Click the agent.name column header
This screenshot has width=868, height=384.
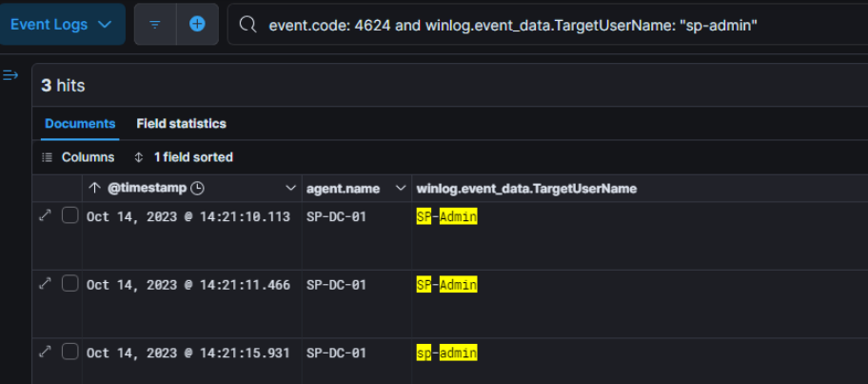pyautogui.click(x=344, y=189)
